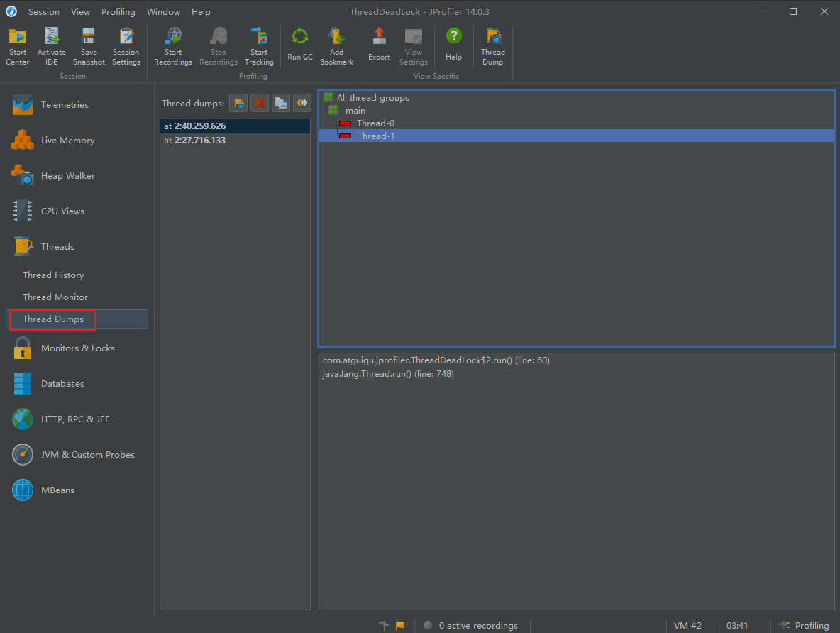Open the View menu
The width and height of the screenshot is (840, 633).
click(x=80, y=12)
